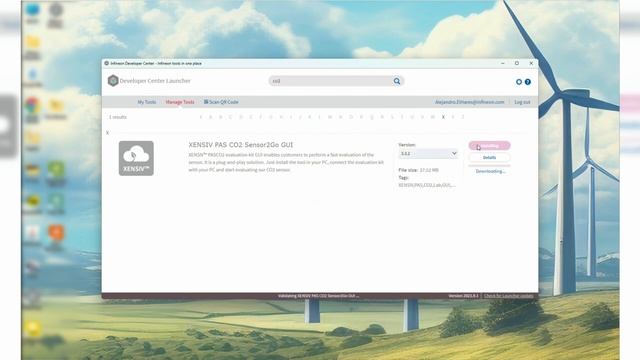Image resolution: width=640 pixels, height=360 pixels.
Task: Close the Developer Center window
Action: pyautogui.click(x=531, y=63)
